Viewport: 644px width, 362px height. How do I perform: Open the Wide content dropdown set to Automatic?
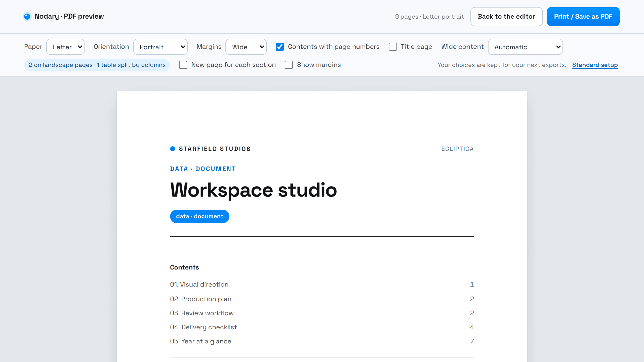[526, 47]
